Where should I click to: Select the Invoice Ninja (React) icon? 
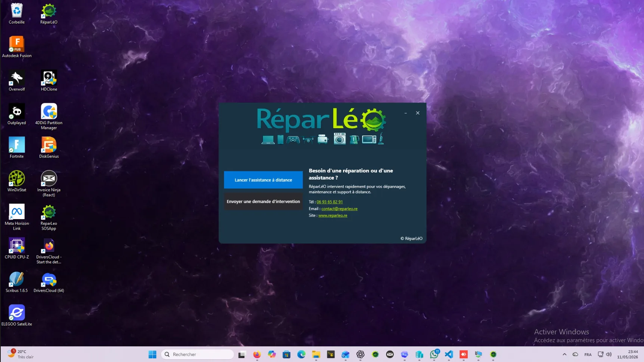[x=49, y=184]
